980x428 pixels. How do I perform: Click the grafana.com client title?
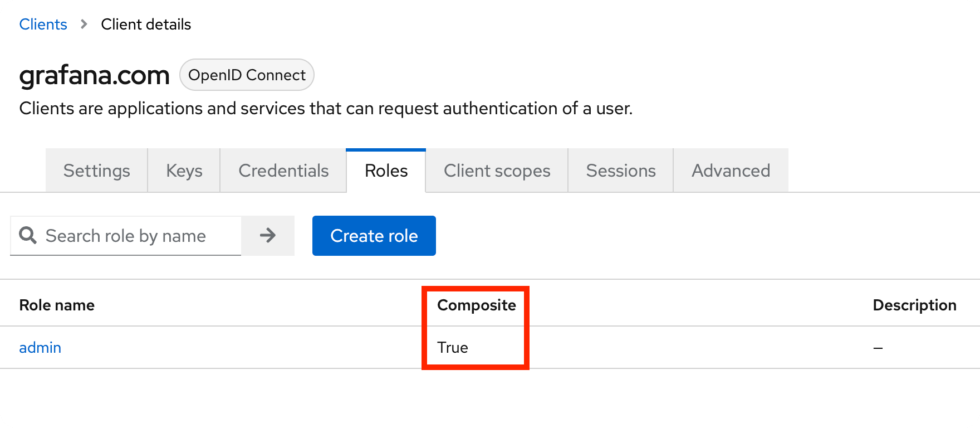[x=94, y=75]
